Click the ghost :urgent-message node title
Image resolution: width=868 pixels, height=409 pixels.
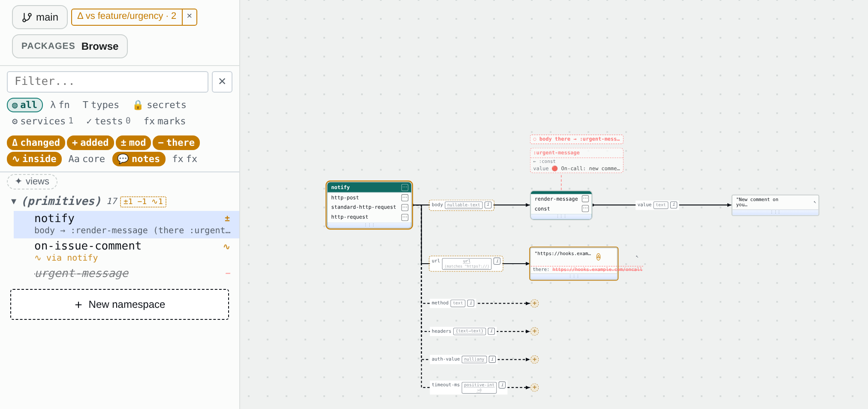tap(556, 153)
